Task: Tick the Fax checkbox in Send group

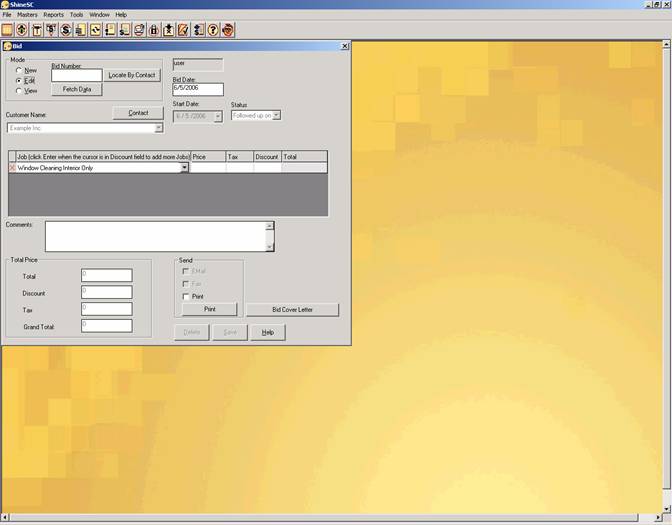Action: [x=186, y=284]
